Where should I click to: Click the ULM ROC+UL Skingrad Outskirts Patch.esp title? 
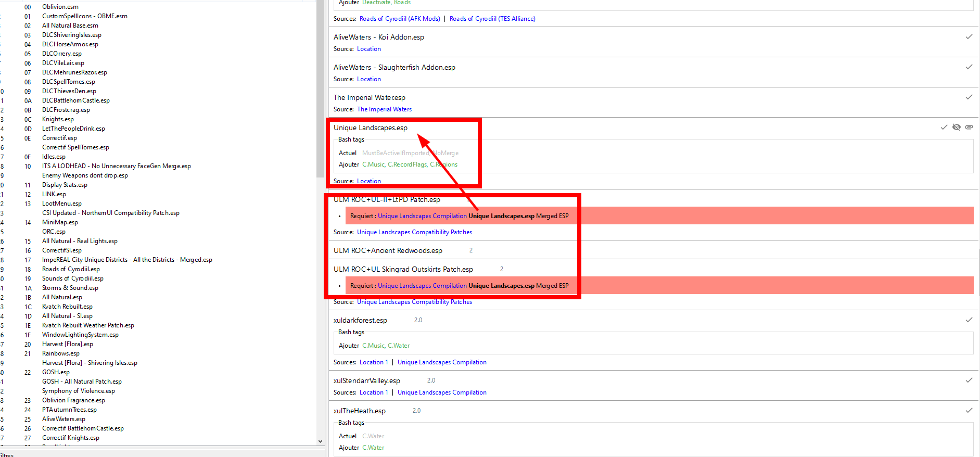[403, 269]
